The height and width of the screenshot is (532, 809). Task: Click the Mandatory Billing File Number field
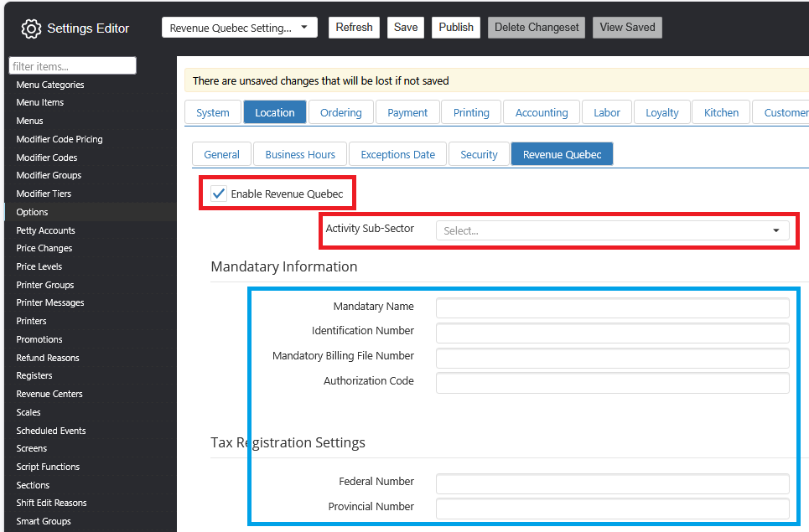(x=613, y=358)
